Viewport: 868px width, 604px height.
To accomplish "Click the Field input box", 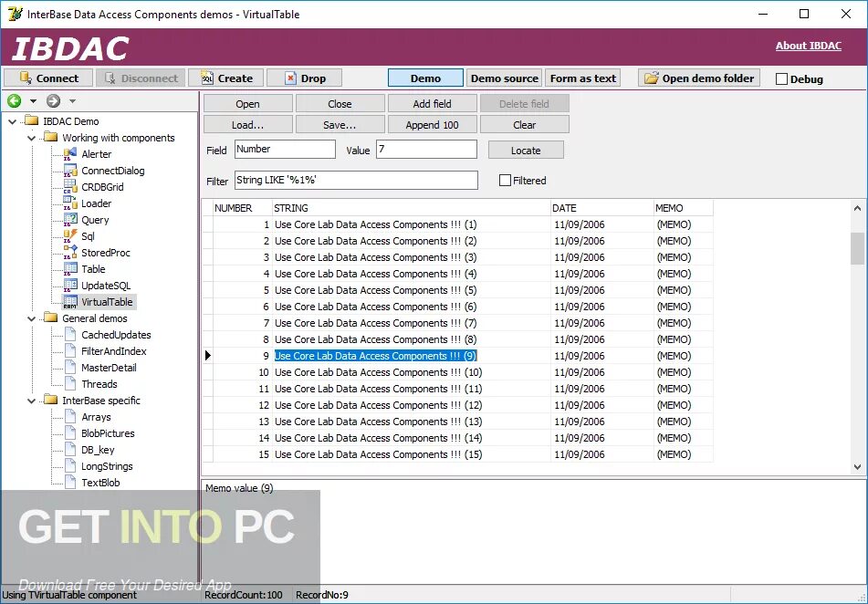I will coord(285,150).
